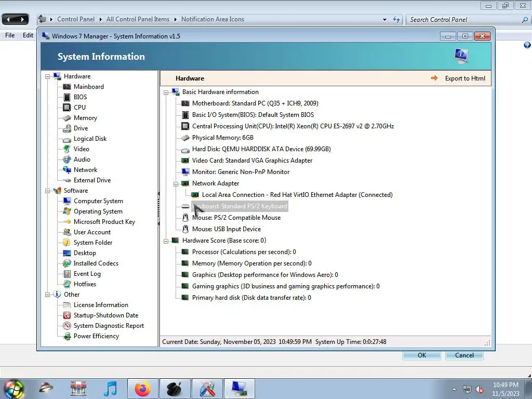Screen dimensions: 532x399
Task: Select Physical Memory: 6GB row
Action: click(x=222, y=138)
